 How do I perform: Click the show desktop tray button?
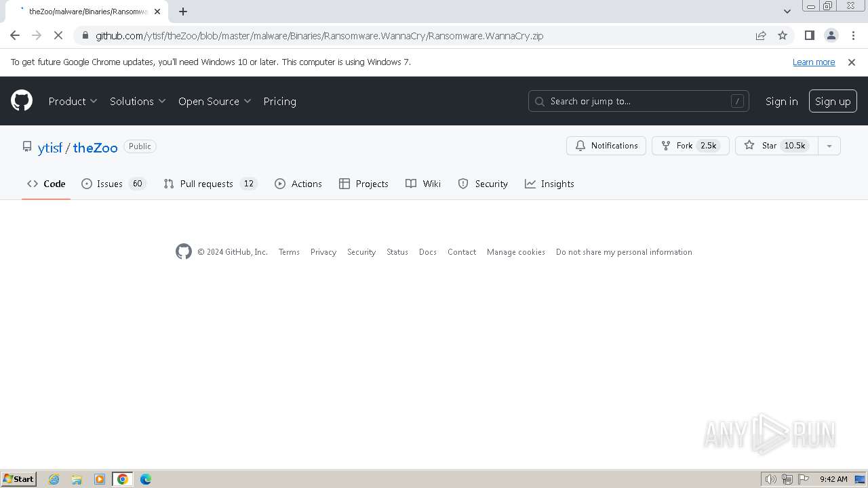861,479
